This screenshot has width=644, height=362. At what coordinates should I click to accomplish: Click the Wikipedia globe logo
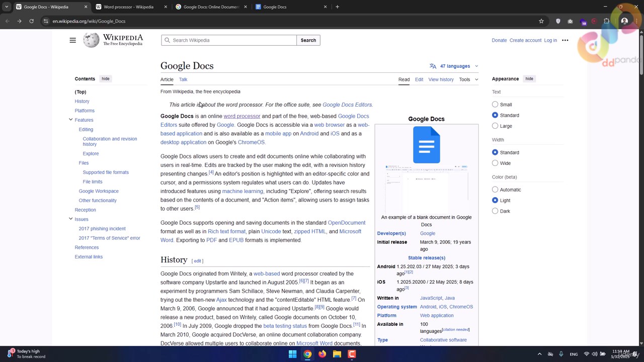click(x=91, y=40)
